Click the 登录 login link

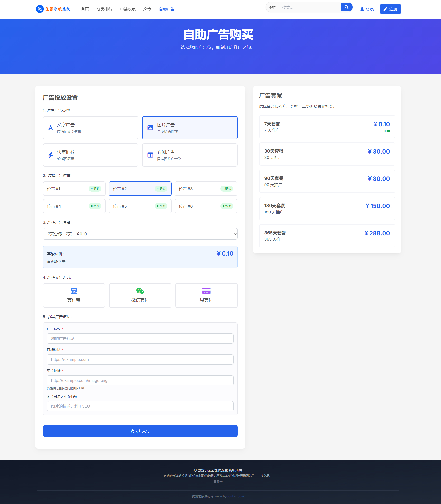click(x=367, y=9)
